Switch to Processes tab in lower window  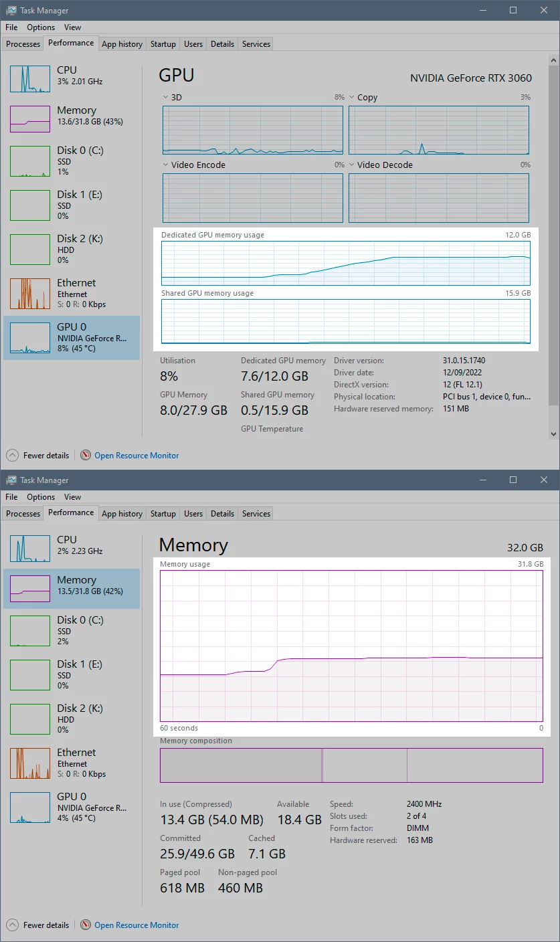[23, 514]
